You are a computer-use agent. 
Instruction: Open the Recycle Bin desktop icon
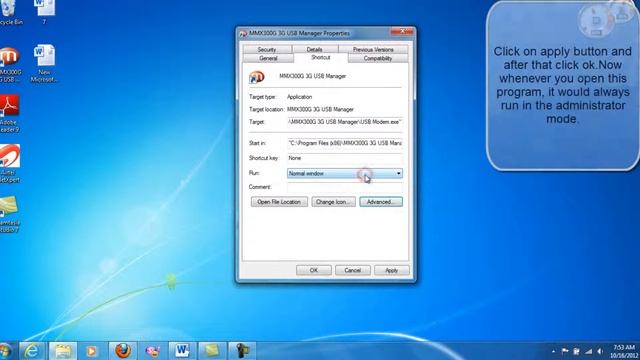9,12
